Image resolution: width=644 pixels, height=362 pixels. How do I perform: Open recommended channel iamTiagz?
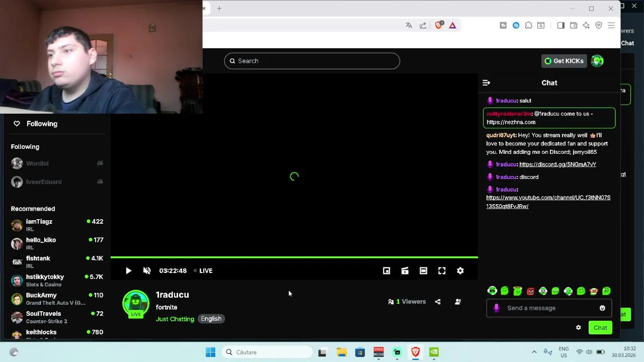click(57, 225)
